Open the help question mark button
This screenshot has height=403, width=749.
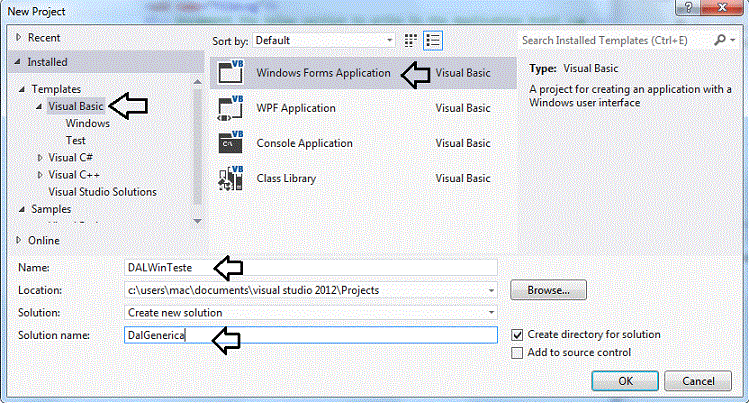coord(688,7)
